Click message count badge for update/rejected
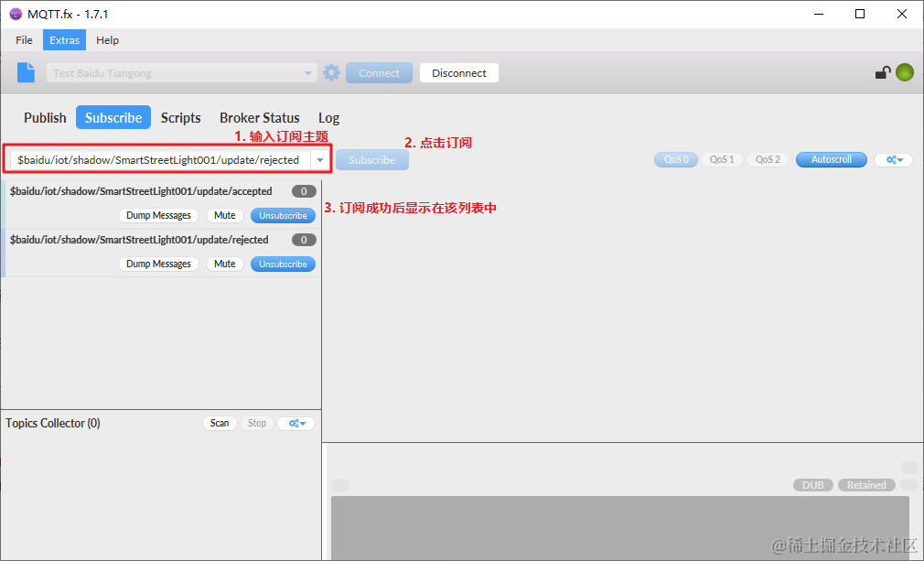The height and width of the screenshot is (561, 924). tap(304, 240)
